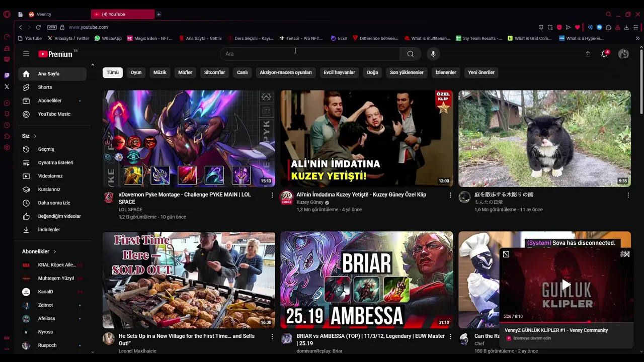This screenshot has width=644, height=362.
Task: Open Ana Sayfa - Netflix bookmark
Action: pyautogui.click(x=200, y=38)
